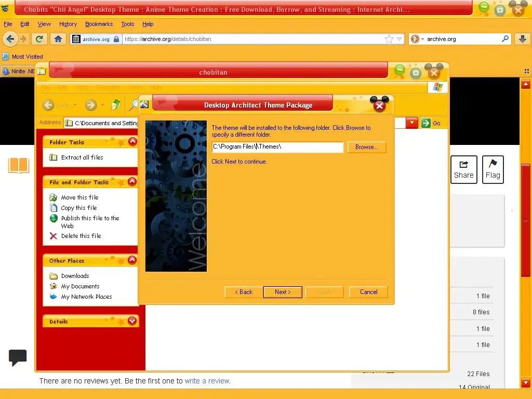The image size is (532, 399).
Task: Click the install folder path field
Action: tap(277, 147)
